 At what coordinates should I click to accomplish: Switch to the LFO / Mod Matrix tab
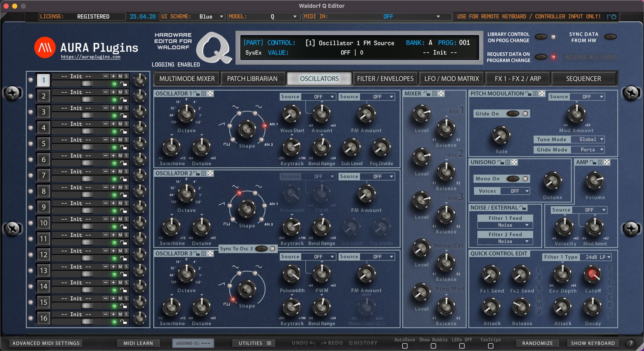(451, 79)
